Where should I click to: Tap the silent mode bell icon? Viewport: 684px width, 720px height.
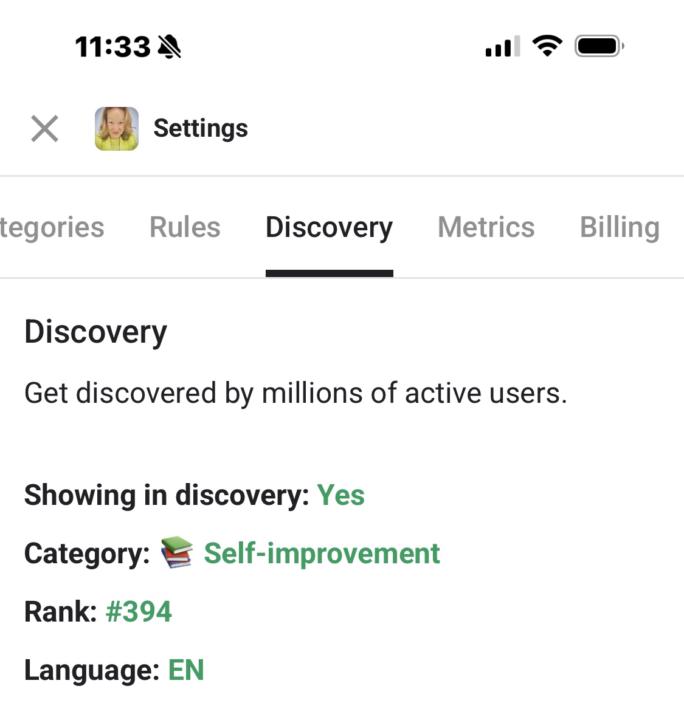coord(169,46)
